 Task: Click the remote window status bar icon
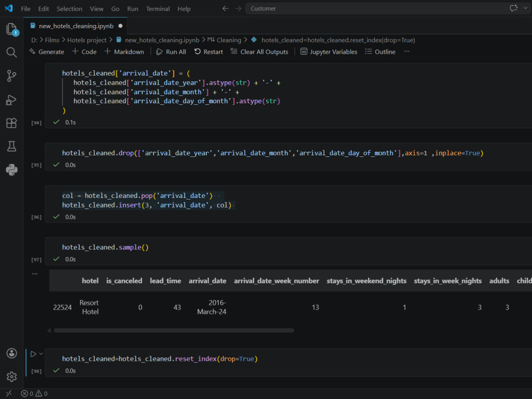(x=9, y=393)
